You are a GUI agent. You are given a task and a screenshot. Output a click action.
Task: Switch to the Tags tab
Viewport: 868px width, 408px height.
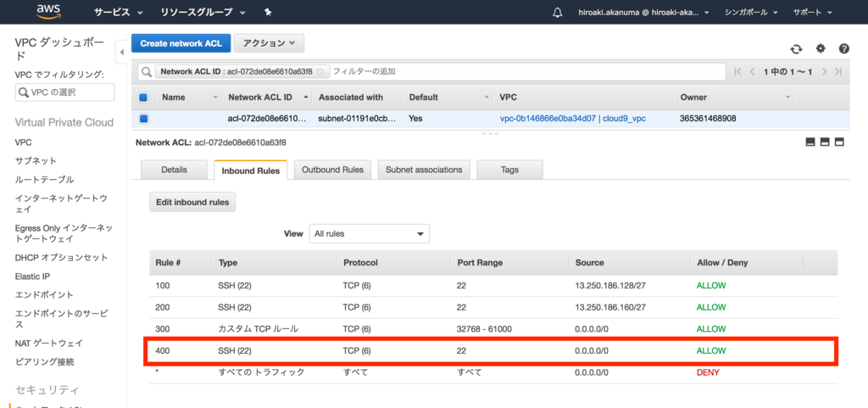point(509,170)
